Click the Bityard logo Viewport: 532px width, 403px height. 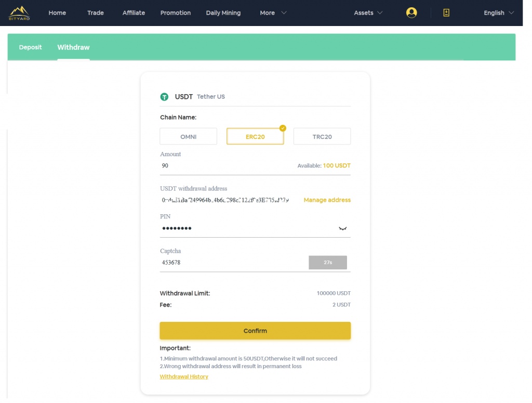click(19, 12)
